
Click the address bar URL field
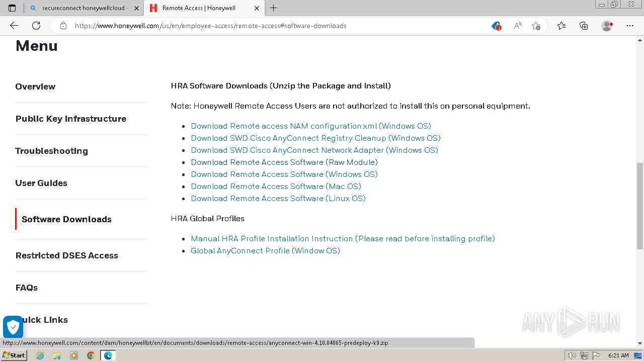[x=210, y=26]
